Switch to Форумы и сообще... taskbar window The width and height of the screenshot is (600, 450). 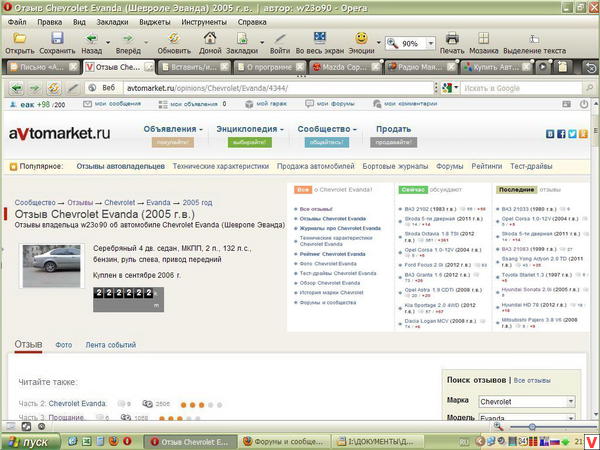tap(283, 442)
